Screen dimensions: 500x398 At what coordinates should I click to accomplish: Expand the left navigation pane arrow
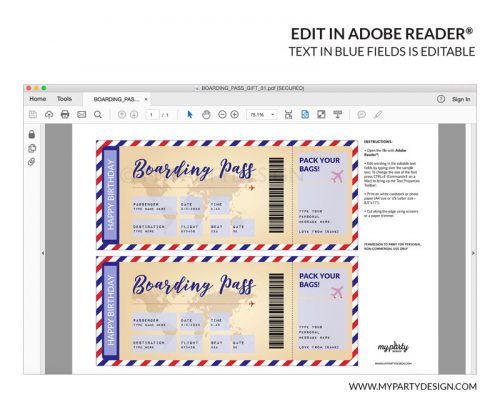coord(43,253)
